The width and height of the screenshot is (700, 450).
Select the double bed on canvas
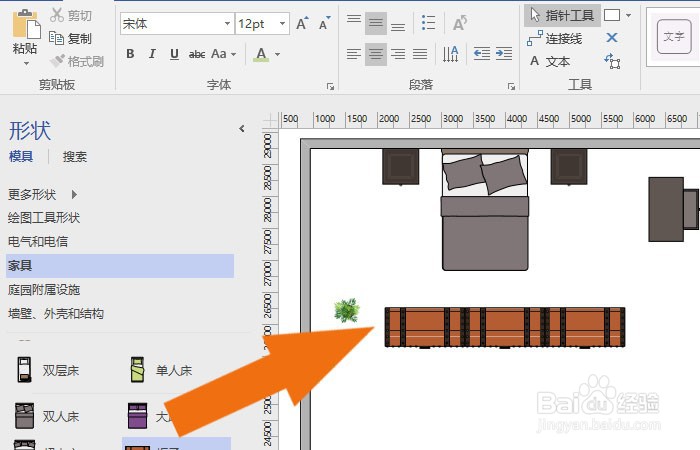coord(485,209)
